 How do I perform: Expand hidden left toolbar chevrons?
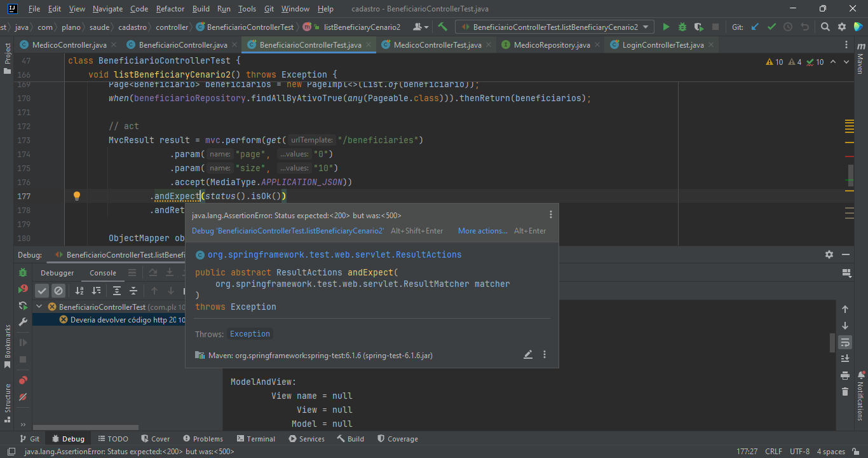coord(23,425)
